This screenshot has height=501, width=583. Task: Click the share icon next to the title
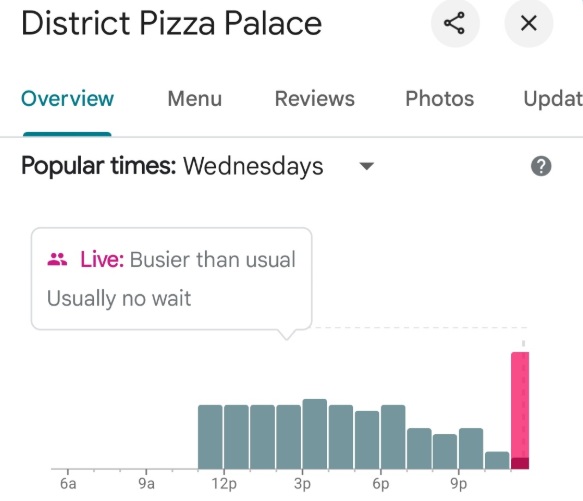[x=455, y=23]
